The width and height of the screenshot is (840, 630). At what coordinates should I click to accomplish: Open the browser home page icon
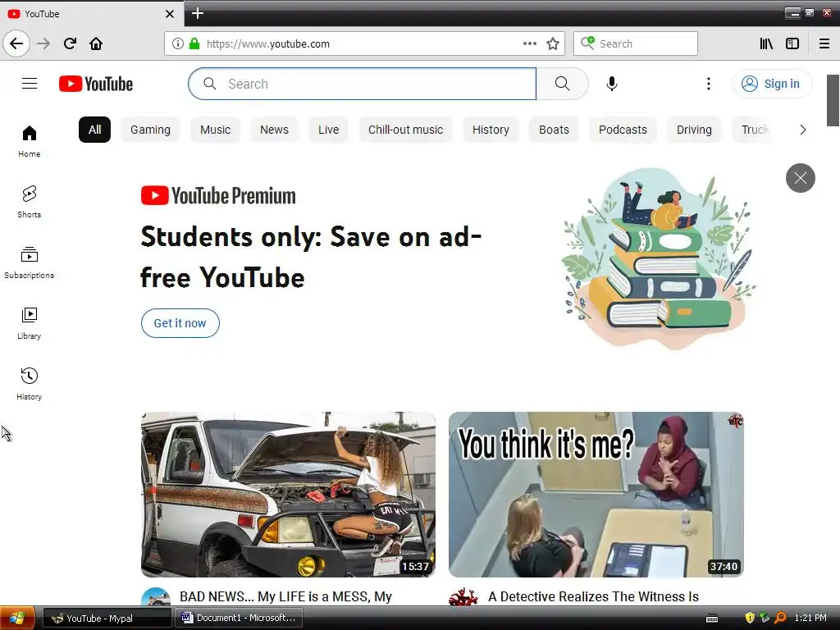96,43
